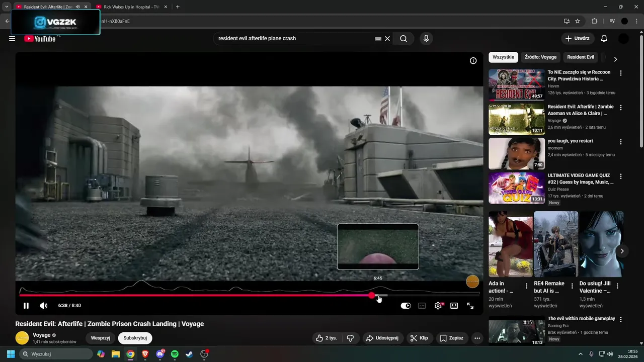Go to the YouTube home logo
This screenshot has width=644, height=362.
pyautogui.click(x=40, y=39)
